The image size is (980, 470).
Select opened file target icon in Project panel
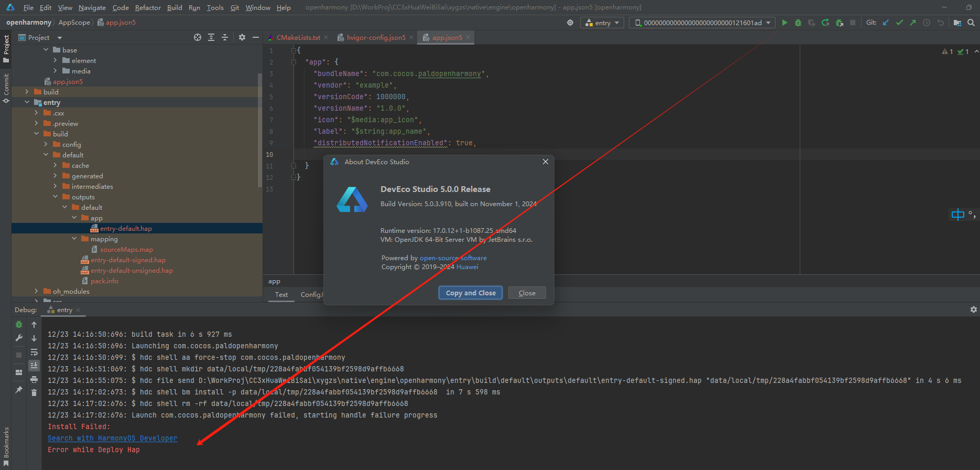coord(198,37)
